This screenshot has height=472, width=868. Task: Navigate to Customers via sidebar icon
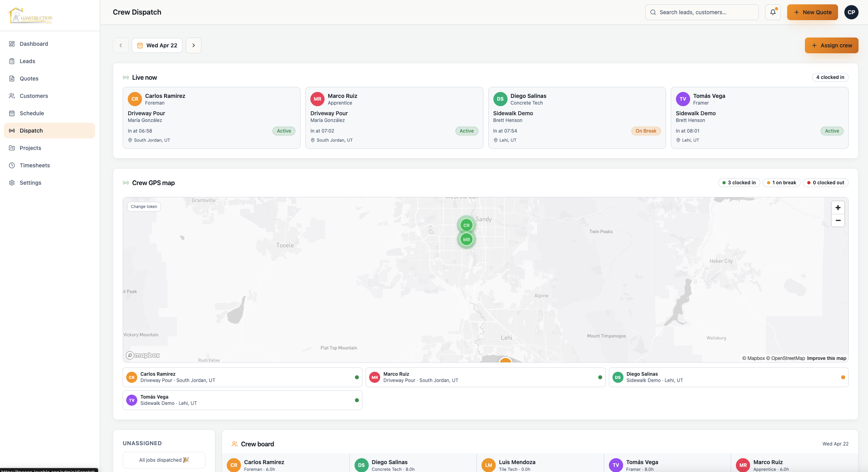(x=11, y=96)
